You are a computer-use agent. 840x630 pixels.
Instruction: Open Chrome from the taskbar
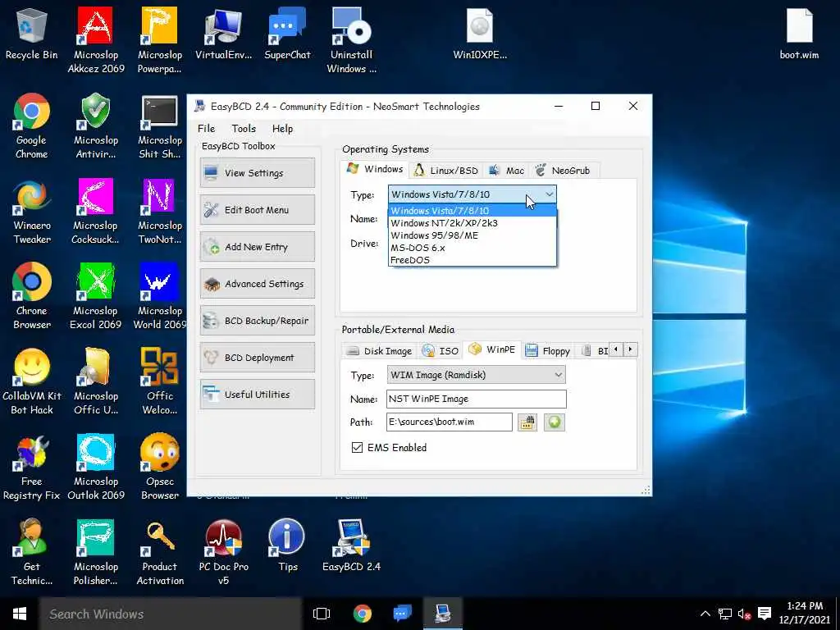point(362,614)
